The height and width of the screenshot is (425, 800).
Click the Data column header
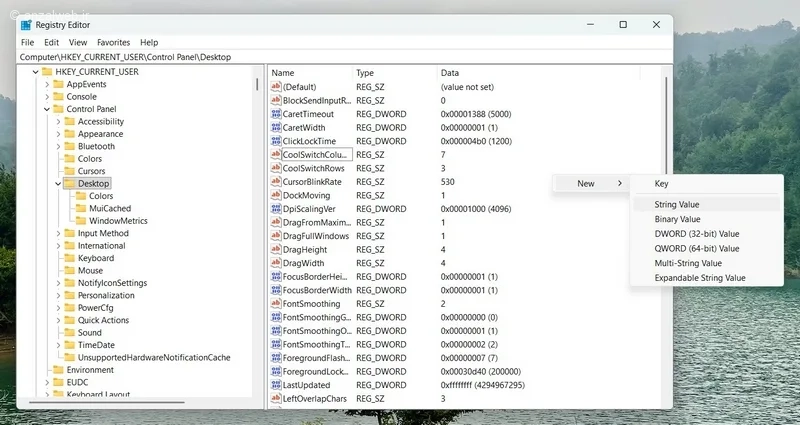pos(538,73)
